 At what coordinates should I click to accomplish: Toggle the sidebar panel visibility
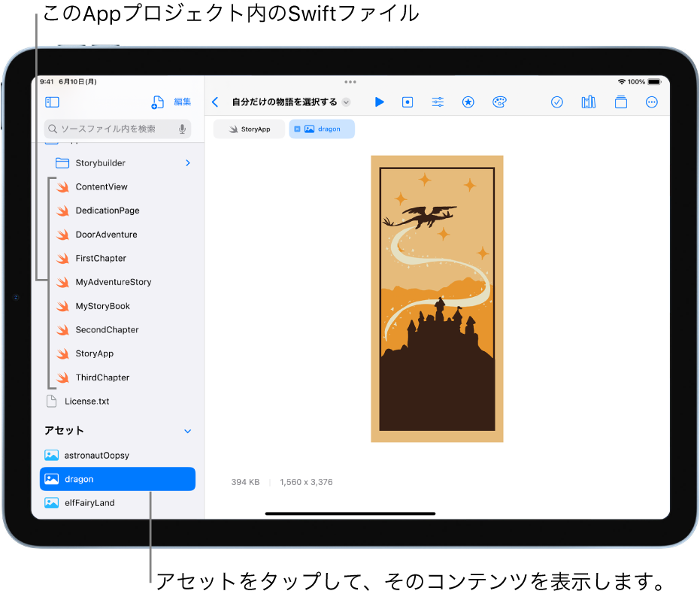53,102
